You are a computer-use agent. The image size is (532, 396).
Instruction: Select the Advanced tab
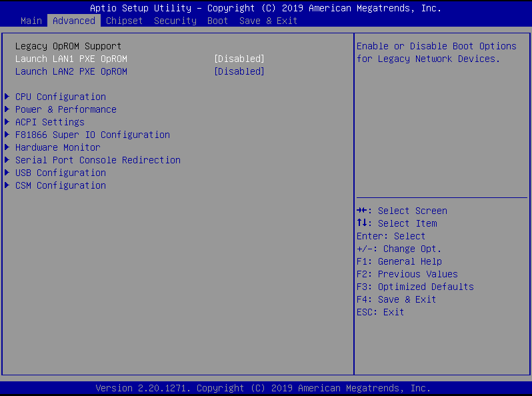click(73, 21)
